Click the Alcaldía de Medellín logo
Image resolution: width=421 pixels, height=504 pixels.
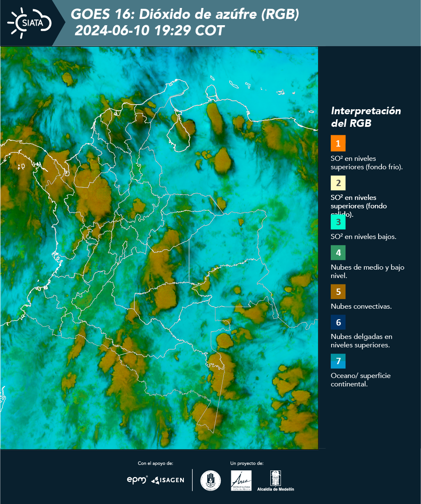coord(276,480)
